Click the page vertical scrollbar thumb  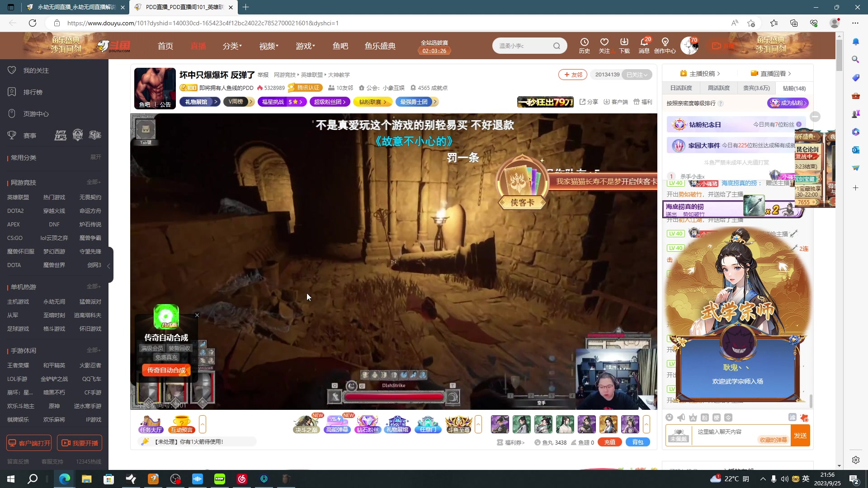pyautogui.click(x=839, y=55)
